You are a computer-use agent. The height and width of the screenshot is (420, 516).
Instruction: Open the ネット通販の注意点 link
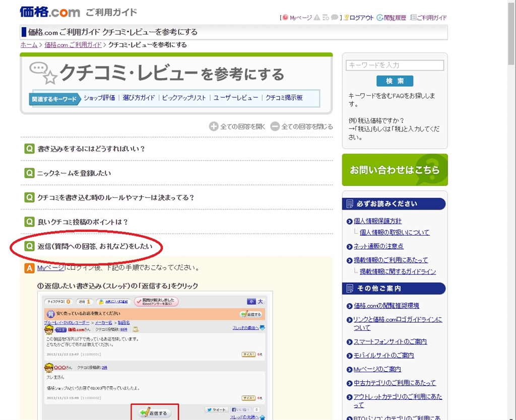(378, 246)
